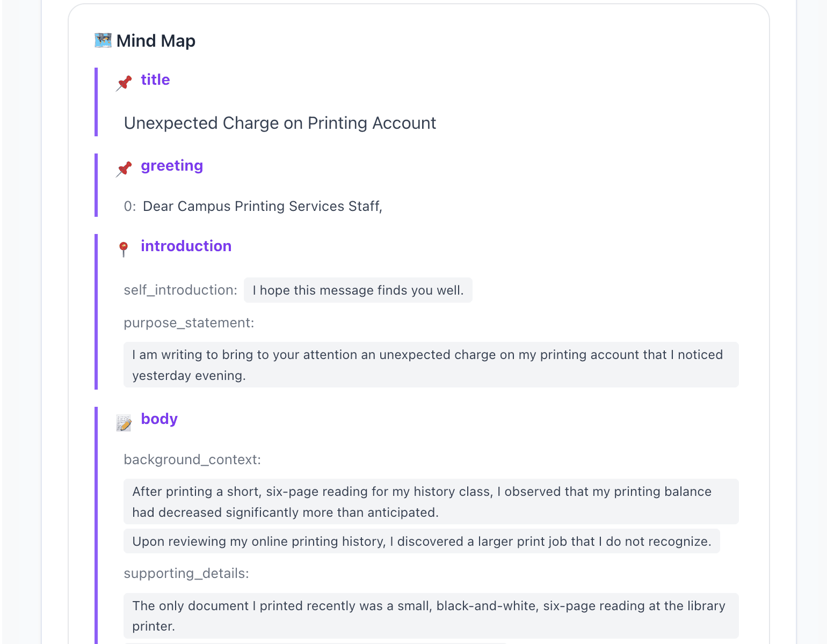The height and width of the screenshot is (644, 827).
Task: Click the memo pencil icon beside body
Action: click(124, 423)
